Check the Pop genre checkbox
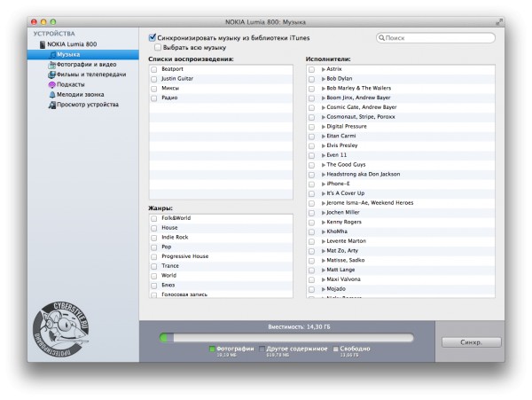 [x=154, y=247]
